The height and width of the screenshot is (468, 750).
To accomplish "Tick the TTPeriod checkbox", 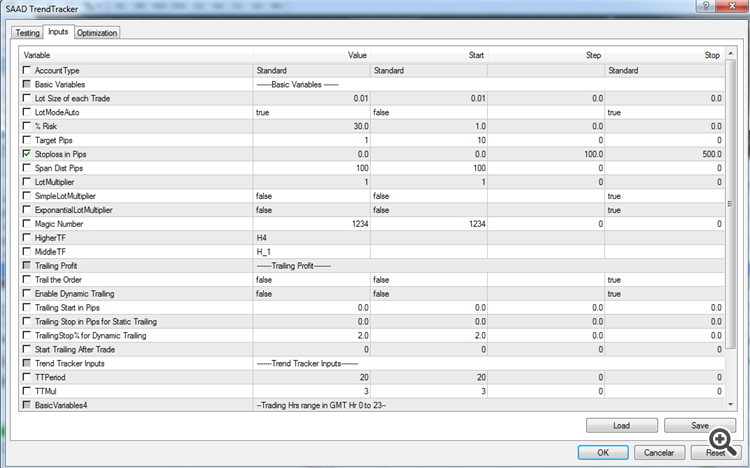I will [x=27, y=377].
